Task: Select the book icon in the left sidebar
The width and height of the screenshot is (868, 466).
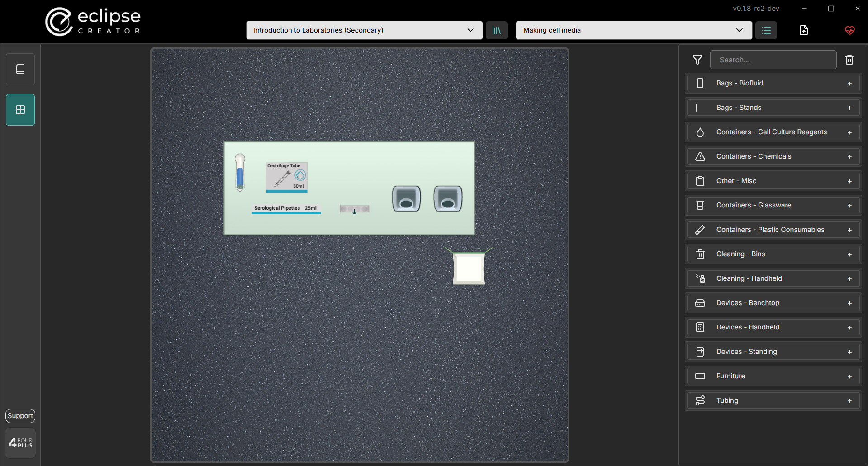Action: [20, 69]
